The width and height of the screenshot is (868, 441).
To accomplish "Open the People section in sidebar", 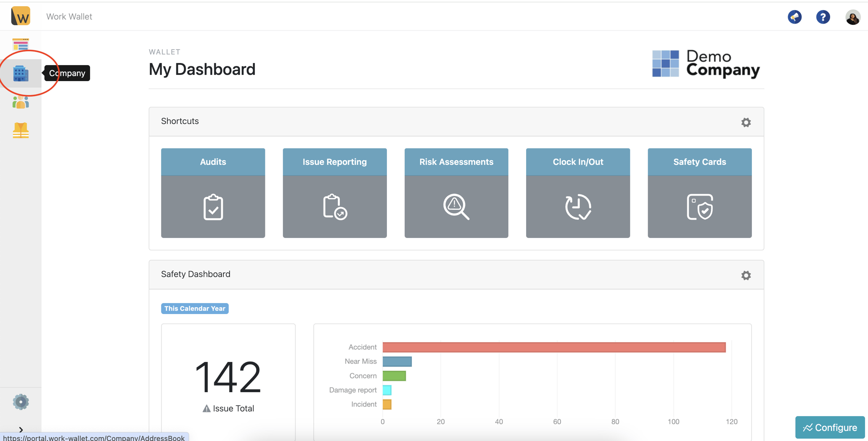I will tap(21, 102).
